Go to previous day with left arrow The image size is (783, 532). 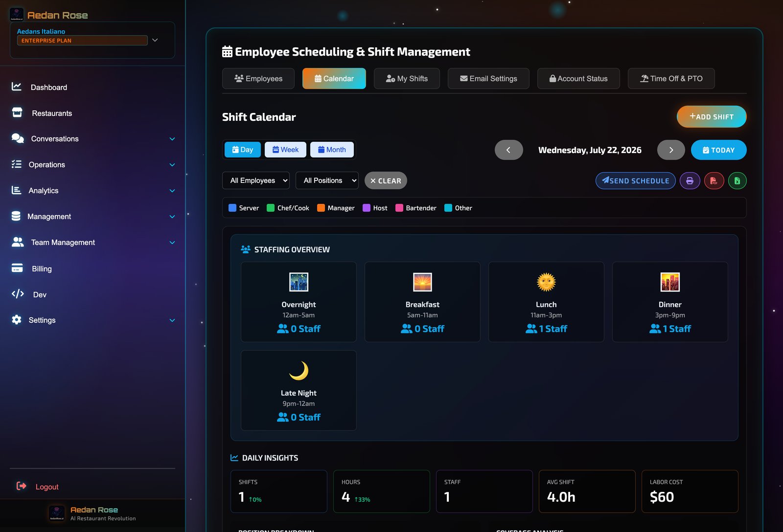tap(508, 150)
